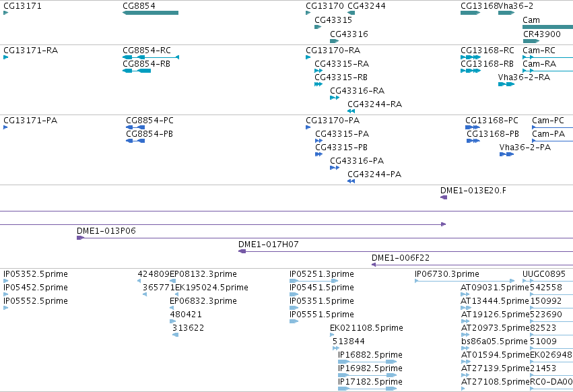Select the CG13170 gene label
The height and width of the screenshot is (392, 573).
(325, 6)
